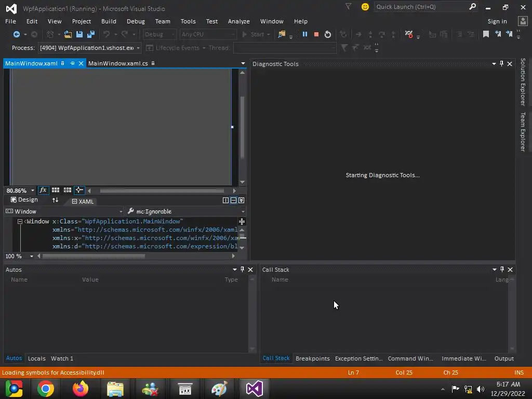
Task: Toggle snapping to gridlines in designer
Action: (x=68, y=190)
